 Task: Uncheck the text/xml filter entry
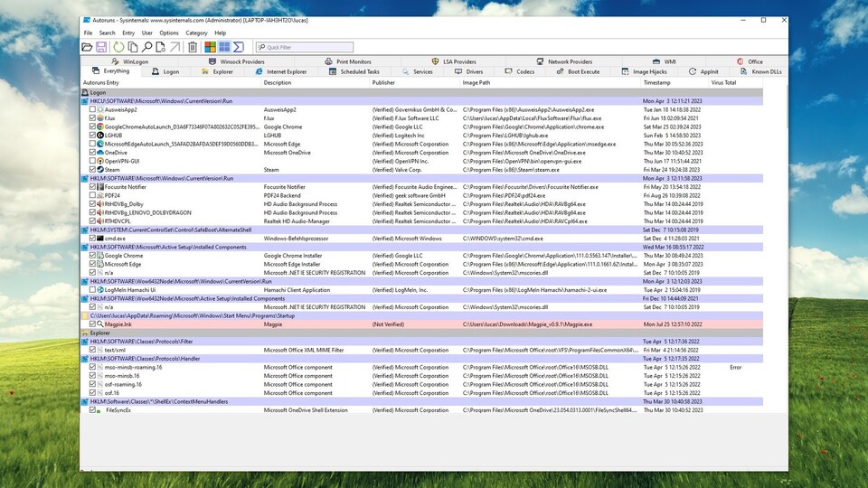[x=92, y=351]
